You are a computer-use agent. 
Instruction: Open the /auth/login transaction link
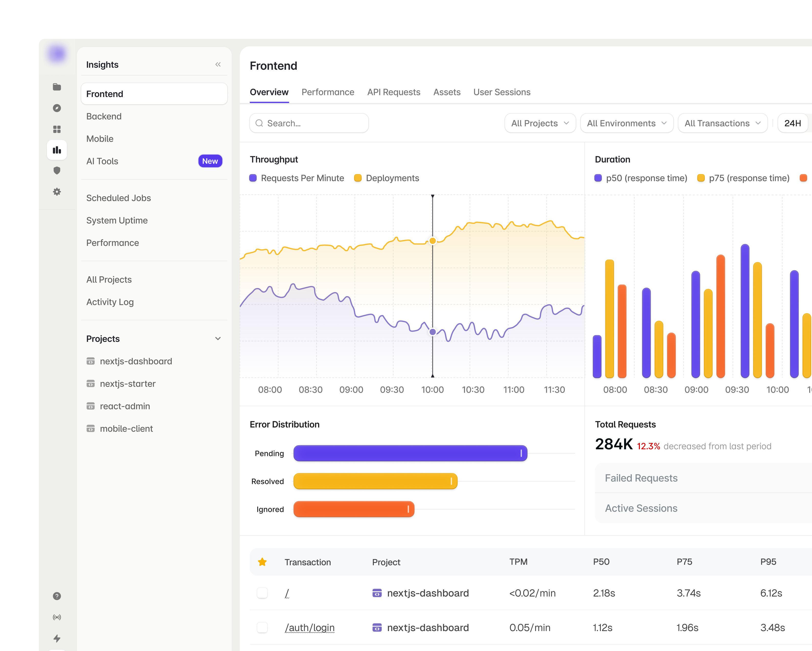(309, 628)
